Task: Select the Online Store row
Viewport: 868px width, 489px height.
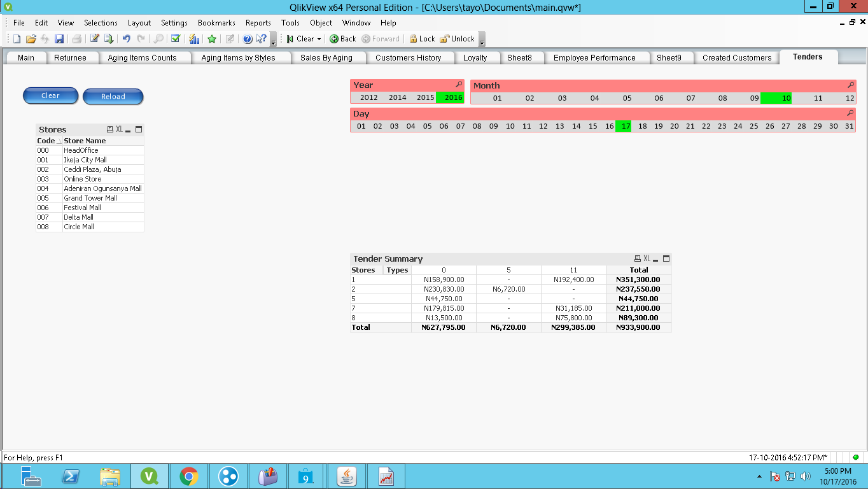Action: click(90, 179)
